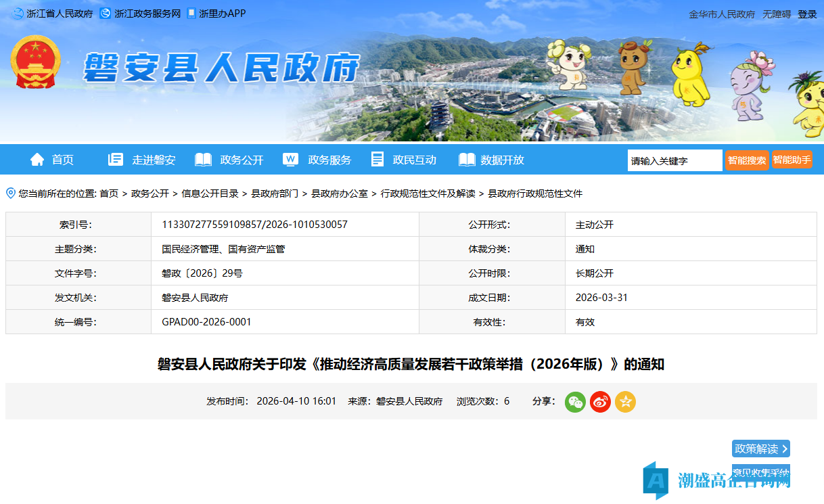Share the article via Weibo icon
The image size is (824, 504).
(600, 401)
